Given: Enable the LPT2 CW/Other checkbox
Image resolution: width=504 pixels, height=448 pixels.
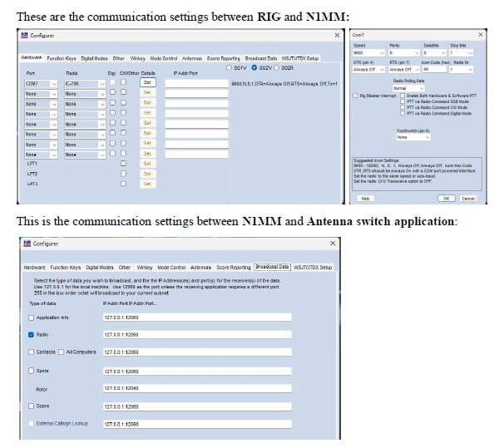Looking at the screenshot, I should (x=123, y=174).
